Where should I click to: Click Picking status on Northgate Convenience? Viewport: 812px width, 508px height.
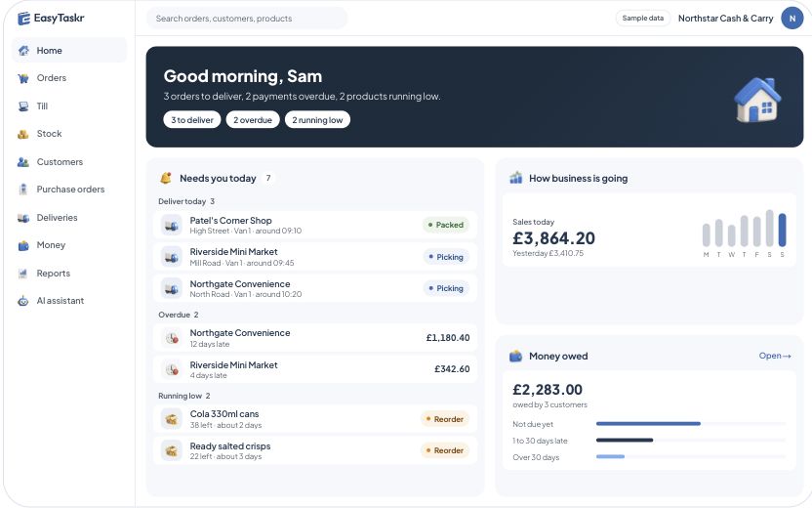point(446,288)
